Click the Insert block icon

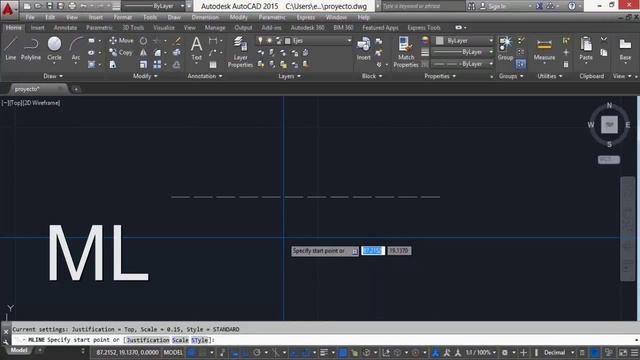point(363,49)
